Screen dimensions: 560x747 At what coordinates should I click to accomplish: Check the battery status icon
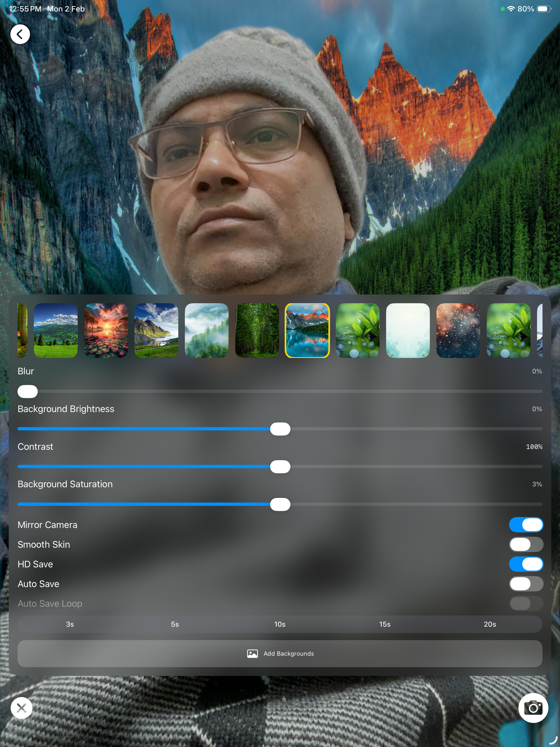pyautogui.click(x=544, y=9)
